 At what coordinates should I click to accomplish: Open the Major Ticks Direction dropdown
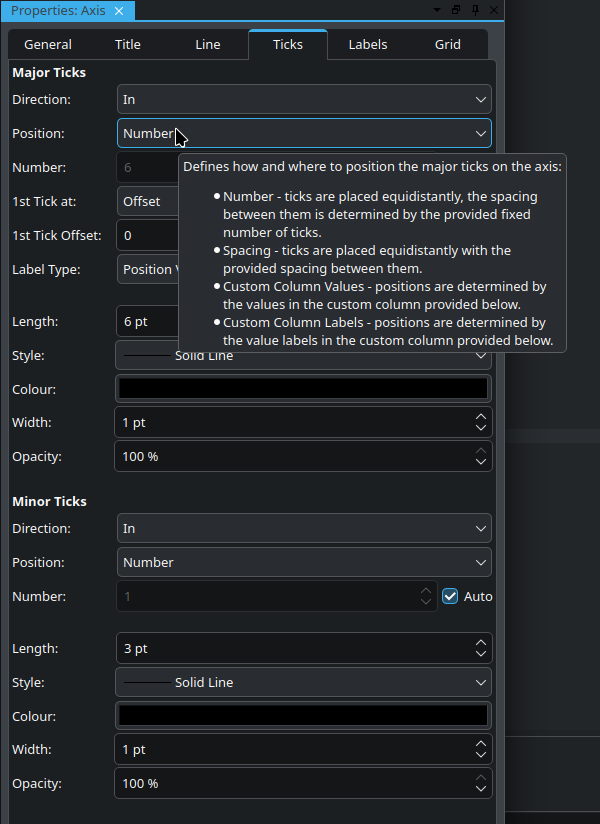point(304,100)
